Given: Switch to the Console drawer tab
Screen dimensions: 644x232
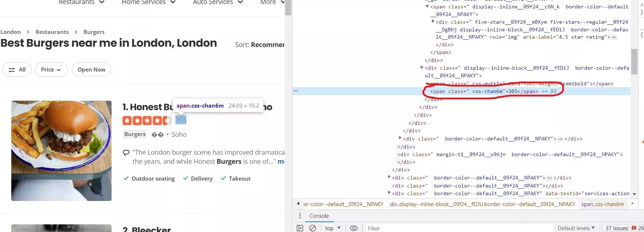Looking at the screenshot, I should (x=319, y=216).
